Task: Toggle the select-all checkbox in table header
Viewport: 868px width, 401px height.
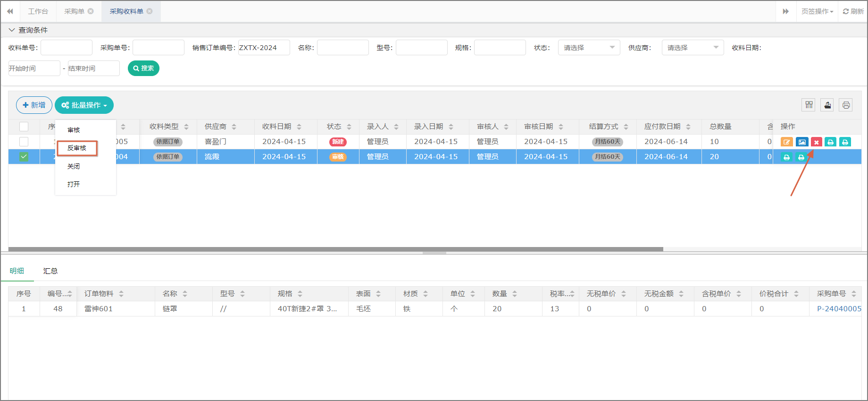Action: 24,127
